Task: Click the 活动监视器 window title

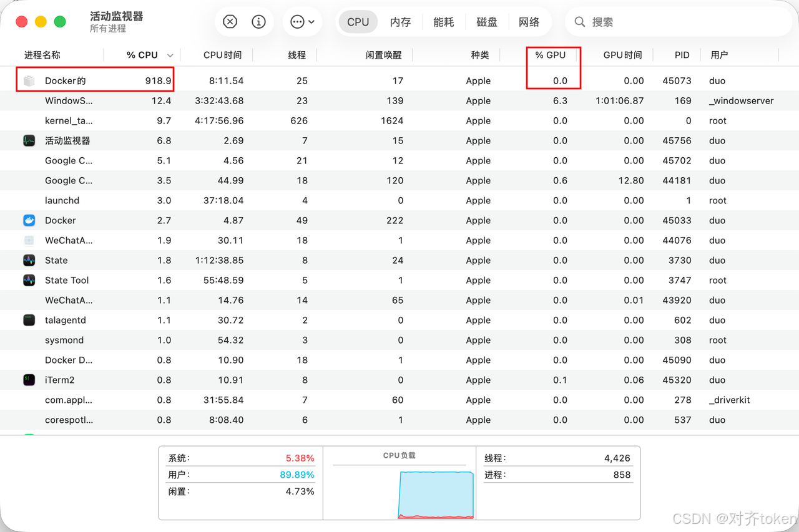Action: point(117,16)
